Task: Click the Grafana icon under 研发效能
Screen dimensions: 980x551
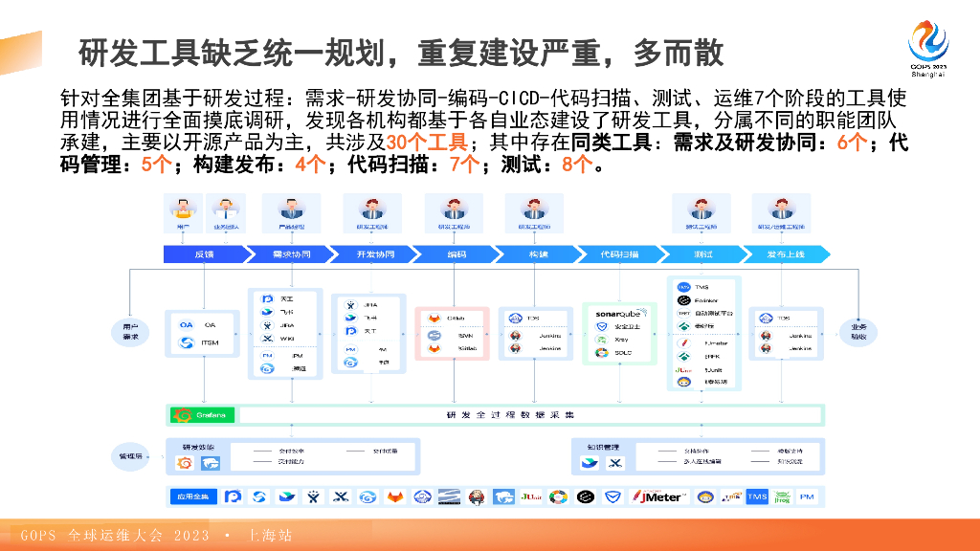Action: pyautogui.click(x=185, y=463)
